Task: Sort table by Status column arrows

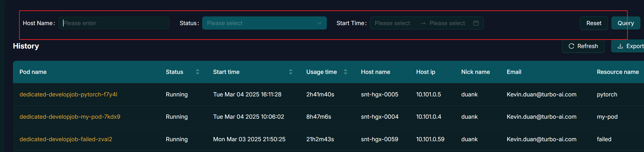Action: [x=198, y=72]
